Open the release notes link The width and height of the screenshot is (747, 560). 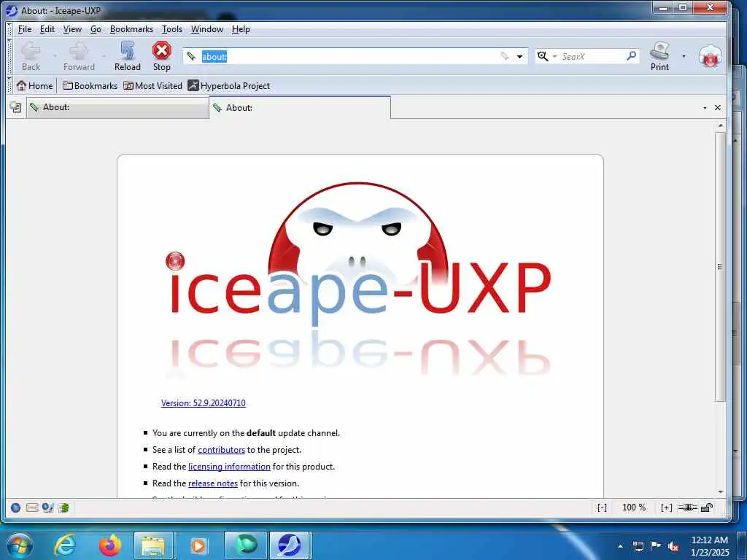(213, 483)
